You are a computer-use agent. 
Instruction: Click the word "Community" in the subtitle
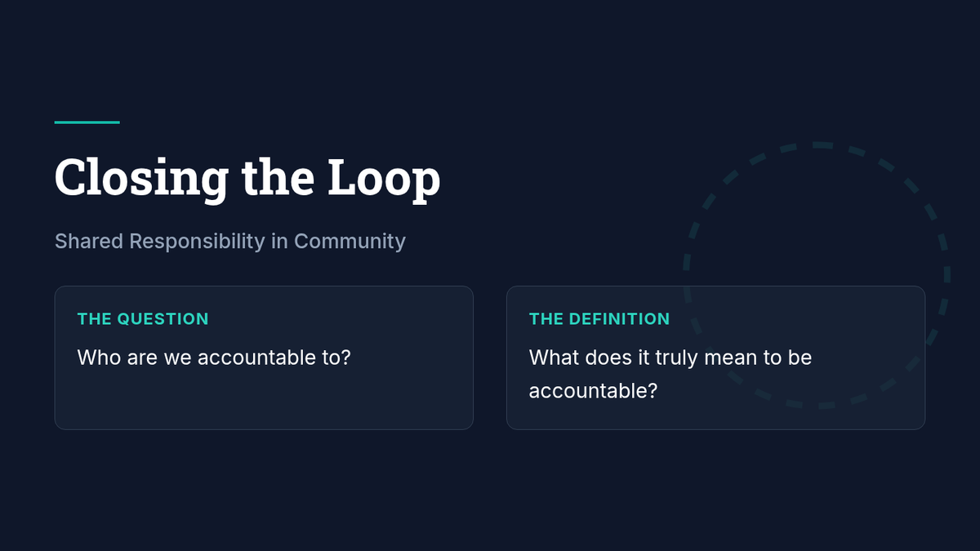(350, 242)
